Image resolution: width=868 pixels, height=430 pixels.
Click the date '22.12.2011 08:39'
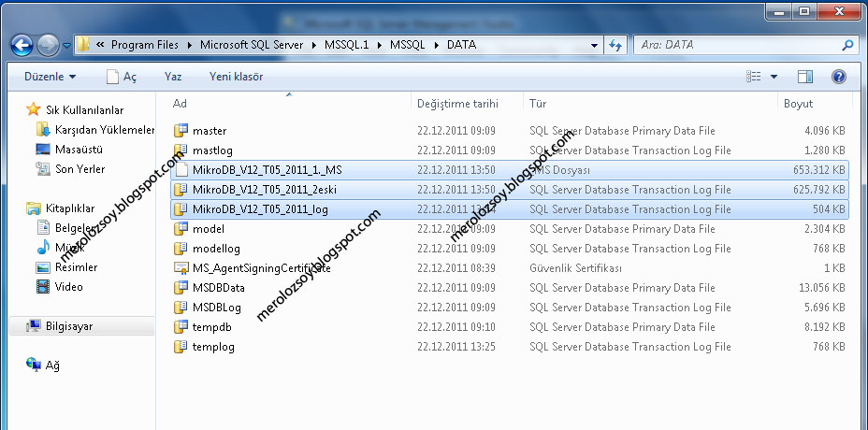click(456, 268)
